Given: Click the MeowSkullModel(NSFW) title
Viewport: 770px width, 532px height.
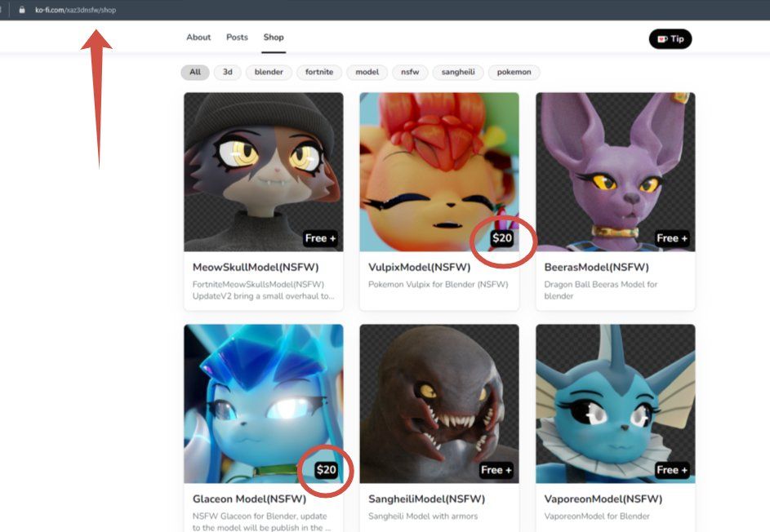Looking at the screenshot, I should pos(256,268).
